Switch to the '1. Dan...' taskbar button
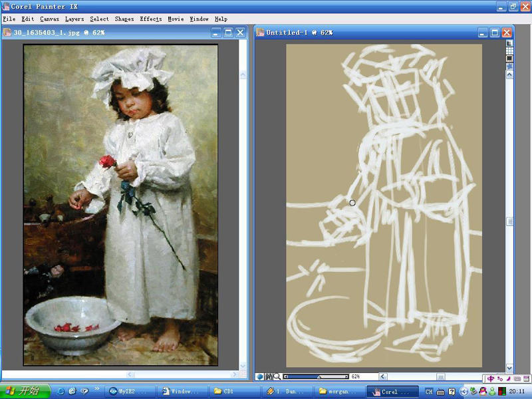The width and height of the screenshot is (532, 399). pyautogui.click(x=287, y=392)
